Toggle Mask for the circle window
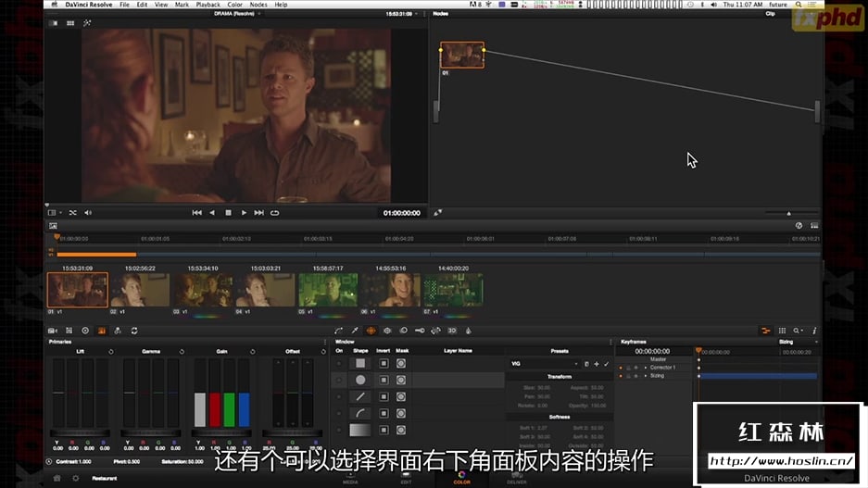Viewport: 868px width, 488px height. [401, 380]
